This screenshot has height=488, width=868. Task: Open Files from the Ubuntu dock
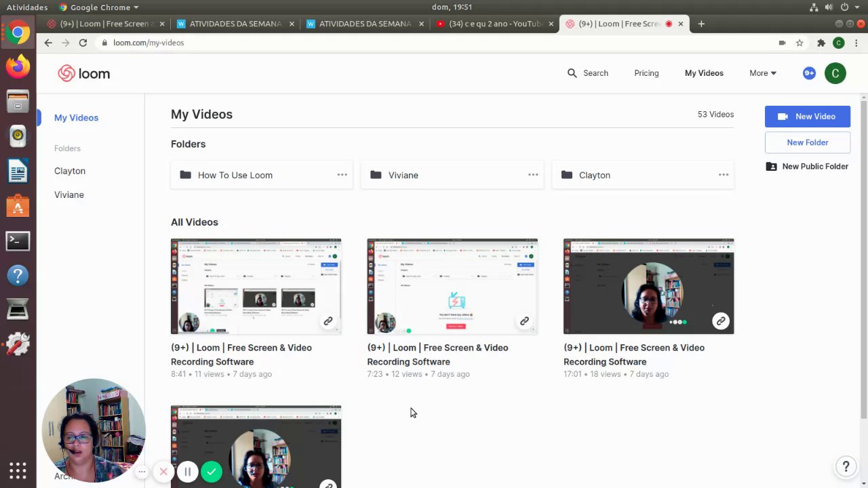click(x=18, y=101)
